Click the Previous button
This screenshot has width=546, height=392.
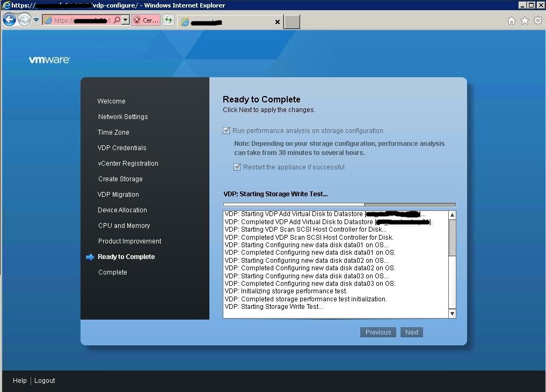pos(378,332)
